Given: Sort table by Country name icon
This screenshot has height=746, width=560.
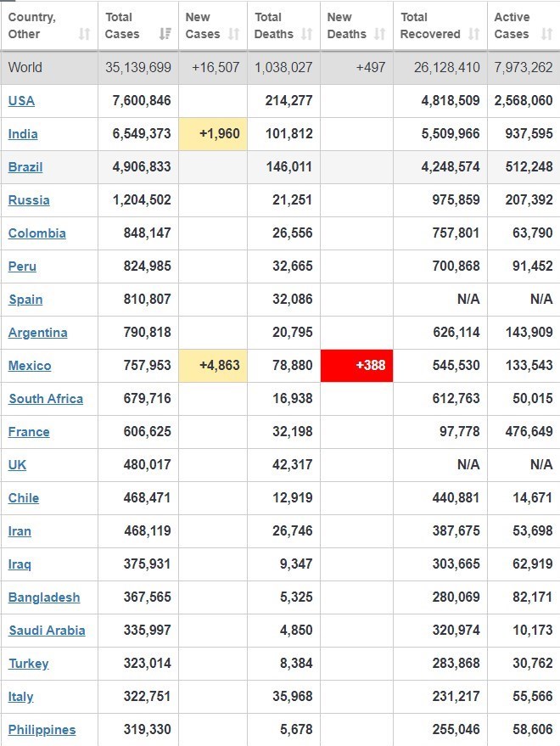Looking at the screenshot, I should tap(84, 34).
